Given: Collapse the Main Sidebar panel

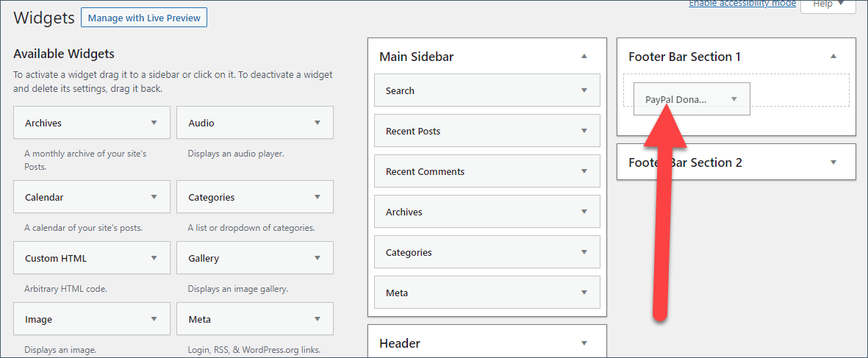Looking at the screenshot, I should point(584,57).
